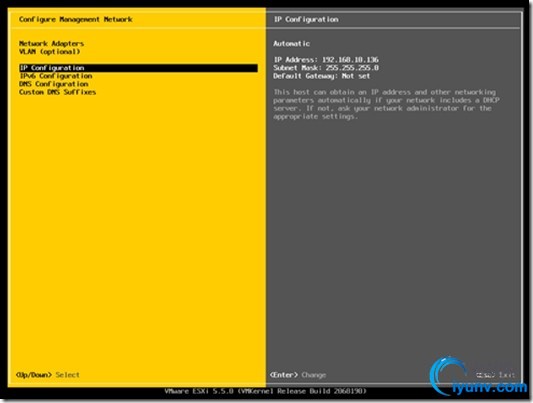Select Network Adapters menu entry
The image size is (533, 403).
51,43
